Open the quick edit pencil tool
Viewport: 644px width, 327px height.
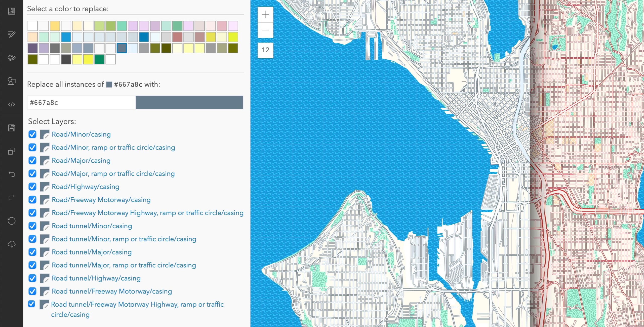tap(12, 34)
